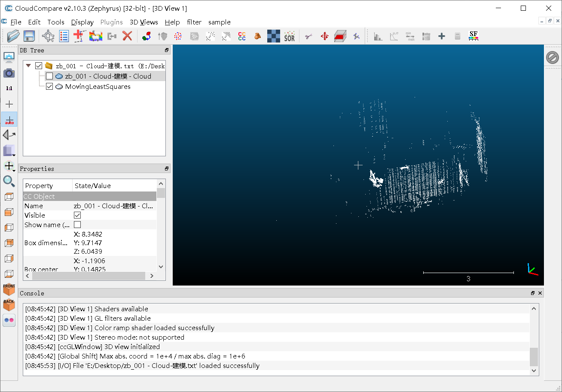The width and height of the screenshot is (562, 392).
Task: Open the Display menu
Action: tap(82, 22)
